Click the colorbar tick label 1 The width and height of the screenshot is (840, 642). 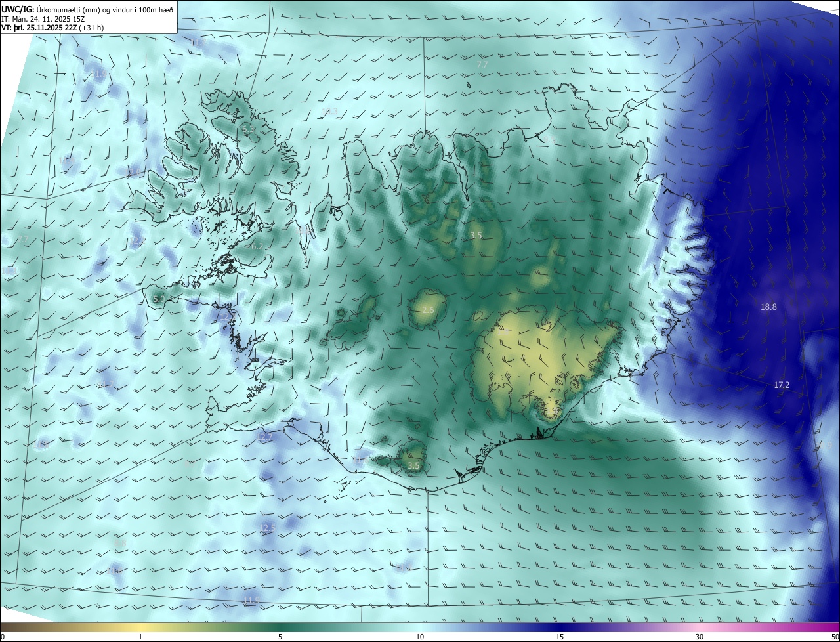tap(140, 637)
